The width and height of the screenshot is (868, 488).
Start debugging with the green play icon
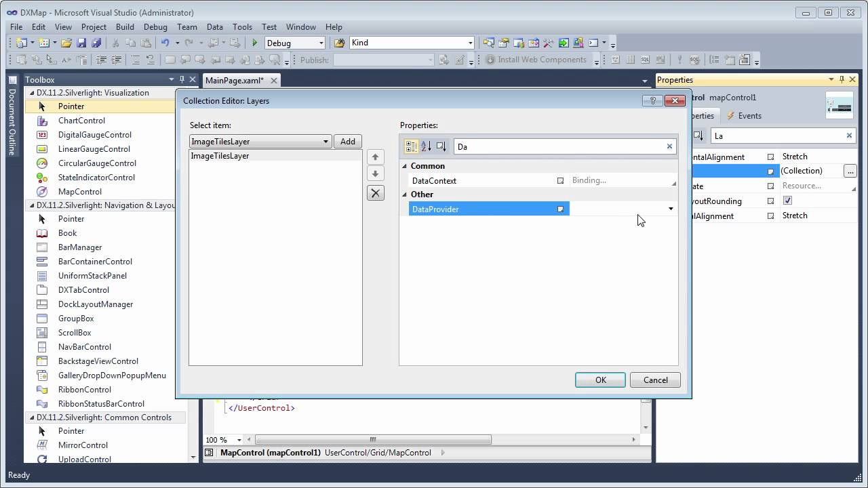(x=255, y=43)
